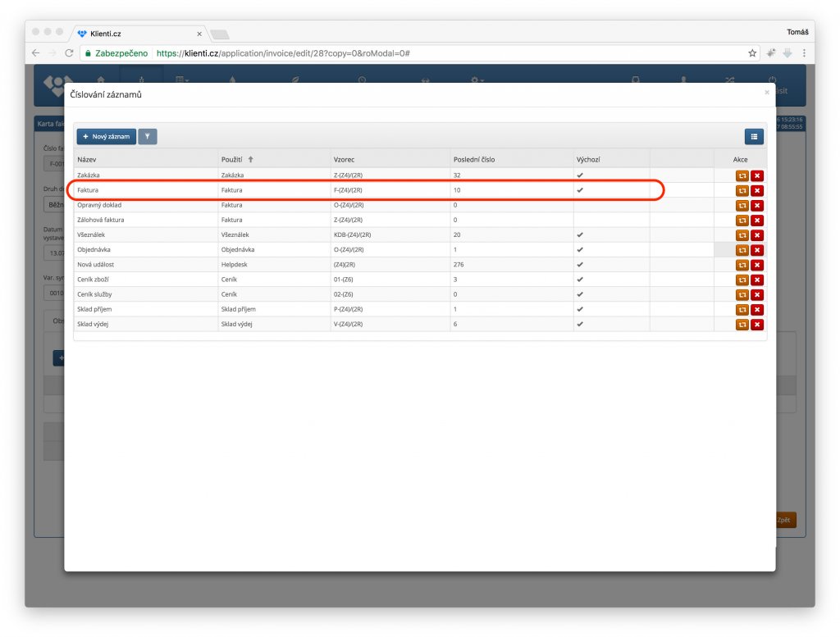Click the orange edit icon for Zakázka row
Viewport: 840px width, 637px height.
[x=742, y=175]
